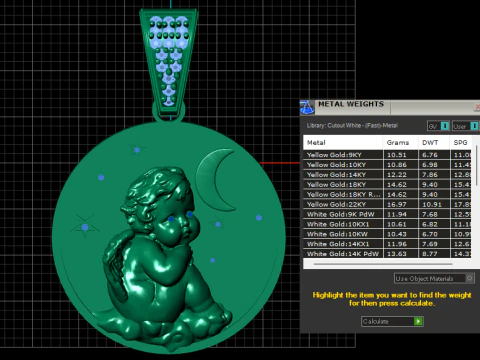The height and width of the screenshot is (360, 480).
Task: Click the 11.94 grams value
Action: coord(397,214)
